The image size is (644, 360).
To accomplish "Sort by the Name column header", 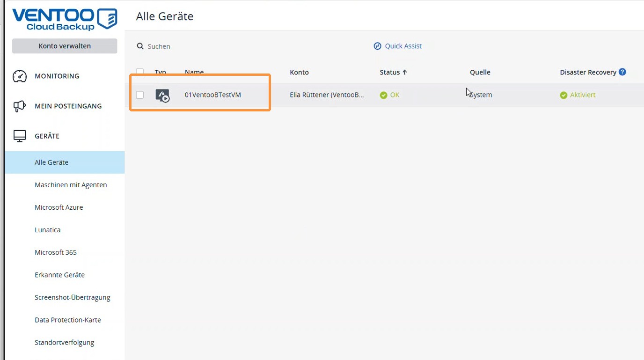I will coord(194,72).
